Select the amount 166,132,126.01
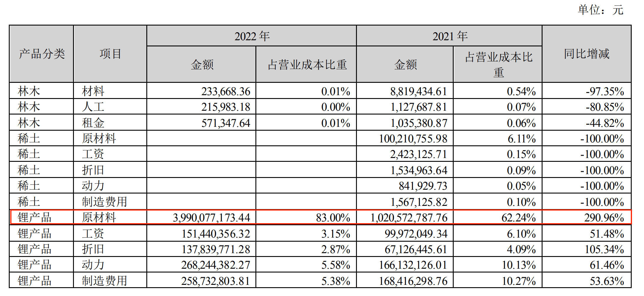The image size is (644, 296). pos(413,265)
